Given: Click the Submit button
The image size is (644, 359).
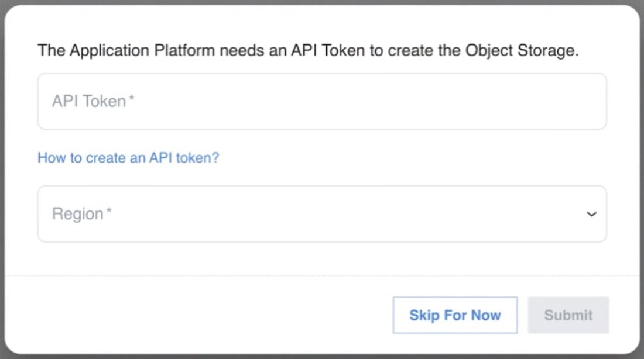Looking at the screenshot, I should coord(568,315).
